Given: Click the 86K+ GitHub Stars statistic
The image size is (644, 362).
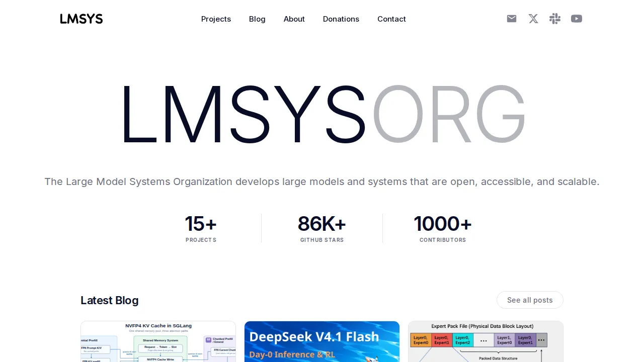Looking at the screenshot, I should click(x=322, y=228).
